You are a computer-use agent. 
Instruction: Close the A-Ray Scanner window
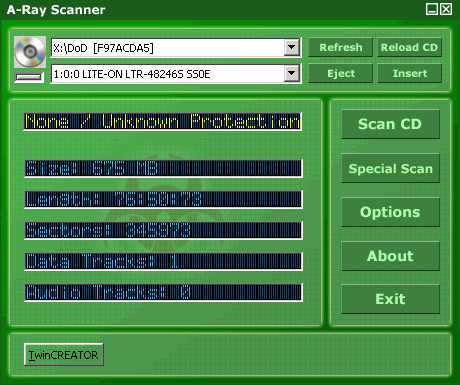446,9
